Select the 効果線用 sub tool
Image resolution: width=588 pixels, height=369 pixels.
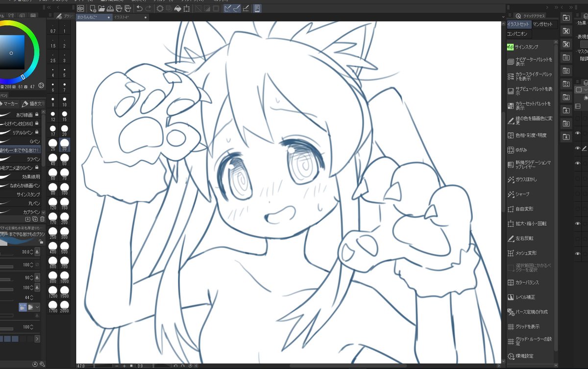point(21,176)
